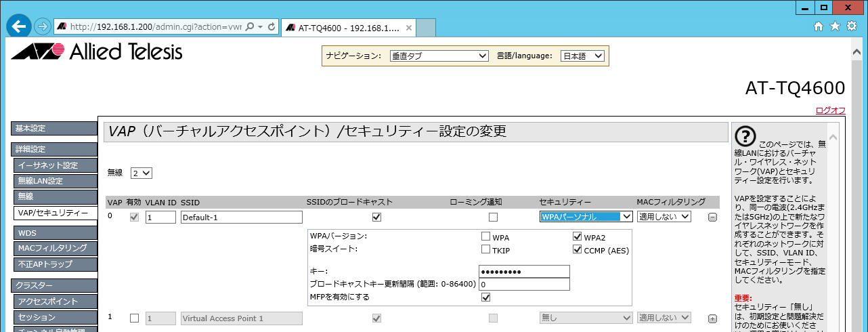
Task: Click the browser address bar URL
Action: [x=156, y=26]
